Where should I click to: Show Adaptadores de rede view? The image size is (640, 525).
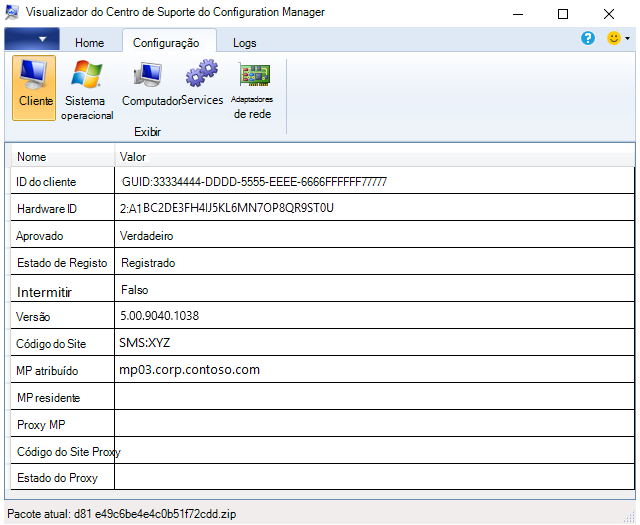252,90
